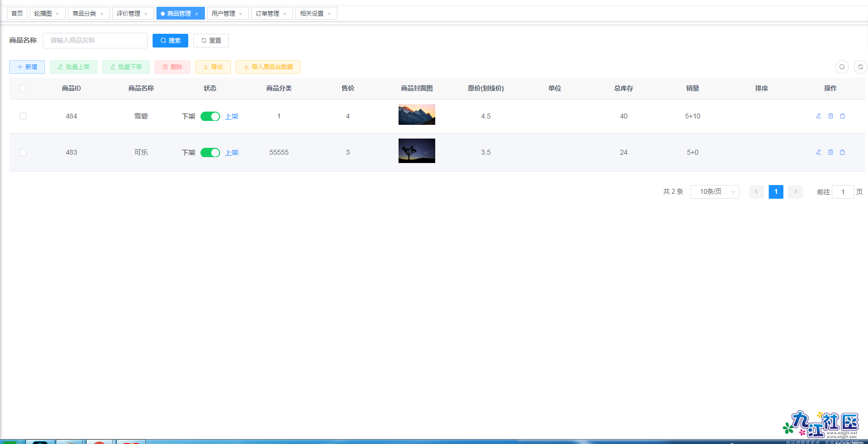The width and height of the screenshot is (868, 444).
Task: Click the trash delete icon for product 483
Action: (x=830, y=152)
